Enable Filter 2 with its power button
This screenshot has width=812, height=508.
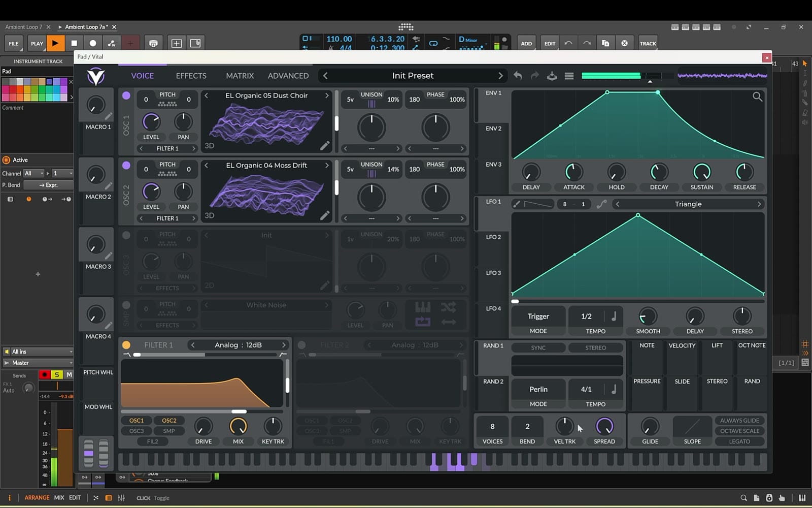[x=301, y=345]
